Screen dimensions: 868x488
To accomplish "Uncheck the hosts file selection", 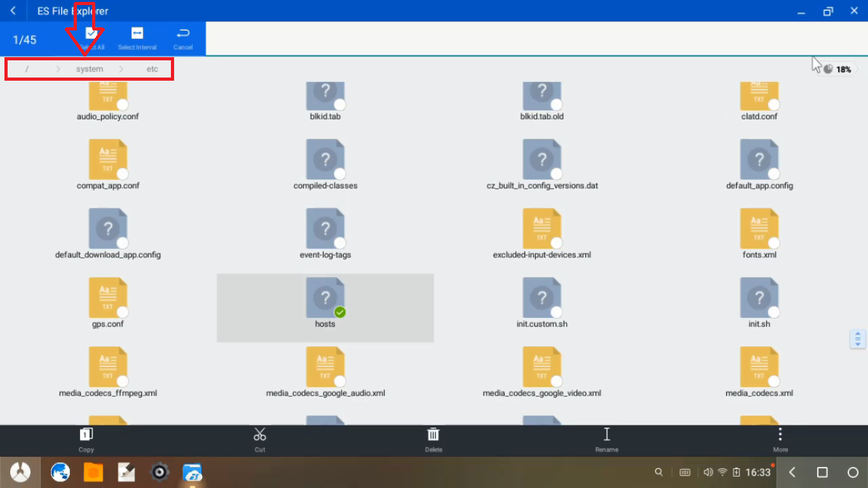I will click(340, 312).
